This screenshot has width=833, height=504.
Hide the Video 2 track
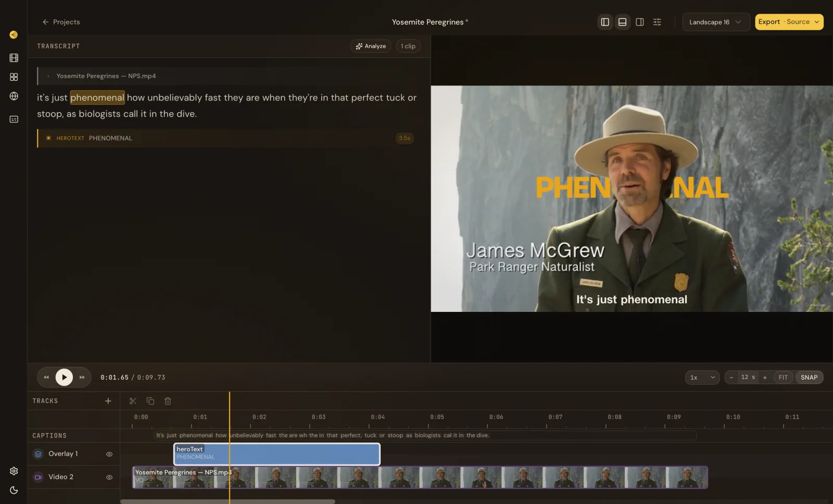click(109, 477)
